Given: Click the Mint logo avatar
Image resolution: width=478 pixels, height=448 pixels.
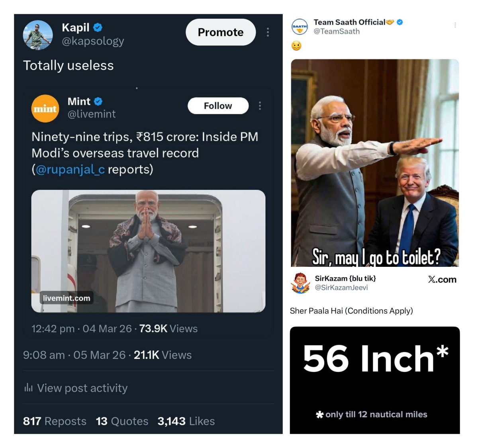Looking at the screenshot, I should click(x=45, y=108).
